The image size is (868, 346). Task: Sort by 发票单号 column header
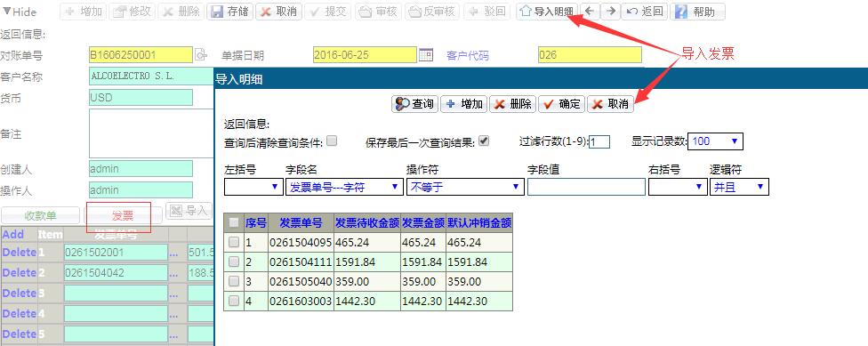point(301,223)
